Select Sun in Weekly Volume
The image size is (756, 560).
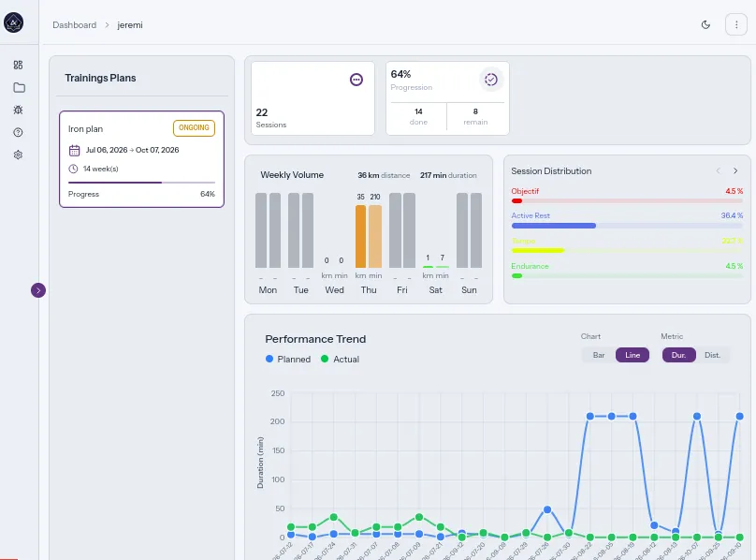pyautogui.click(x=469, y=289)
